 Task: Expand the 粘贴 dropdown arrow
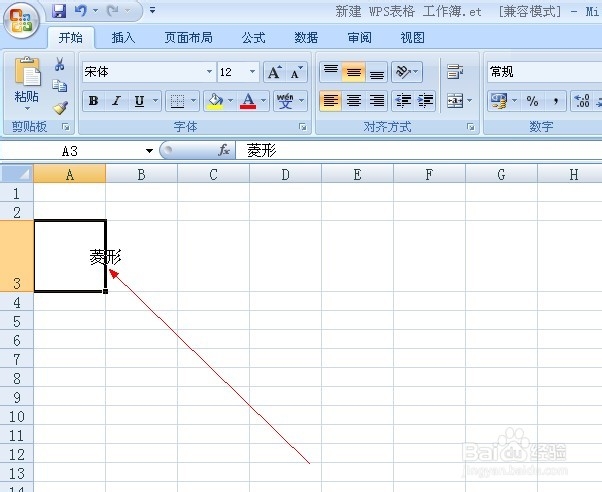pos(27,109)
